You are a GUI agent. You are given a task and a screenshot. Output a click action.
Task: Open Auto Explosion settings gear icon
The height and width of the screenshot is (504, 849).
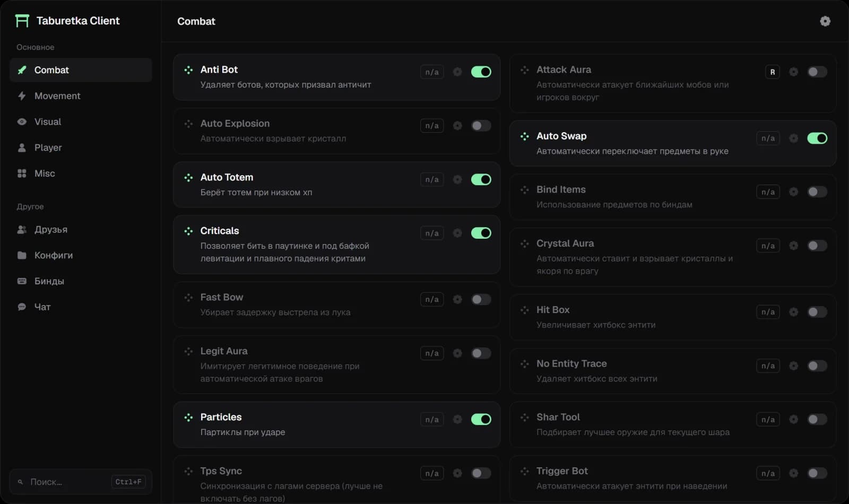point(457,126)
